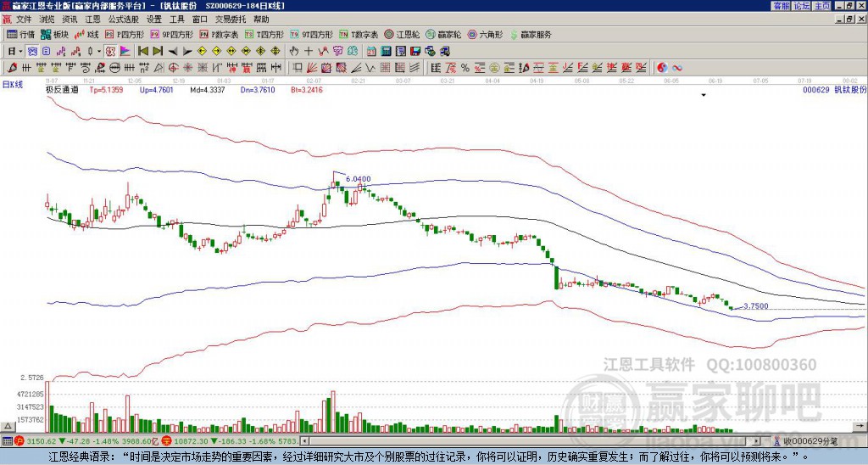This screenshot has width=868, height=465.
Task: Select the hand pan tool
Action: coord(294,52)
